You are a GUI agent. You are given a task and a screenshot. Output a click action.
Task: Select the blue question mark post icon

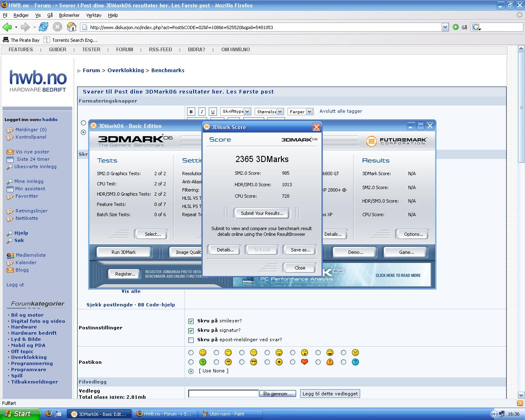355,362
